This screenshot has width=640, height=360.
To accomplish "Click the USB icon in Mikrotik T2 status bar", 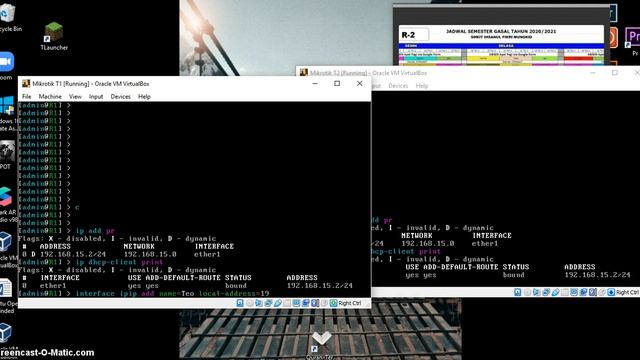I will pyautogui.click(x=556, y=292).
